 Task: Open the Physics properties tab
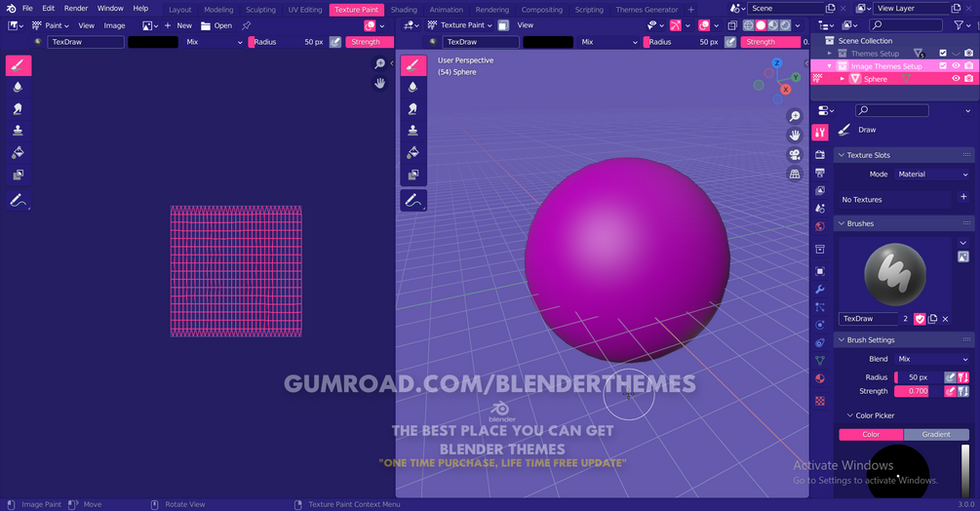(820, 325)
